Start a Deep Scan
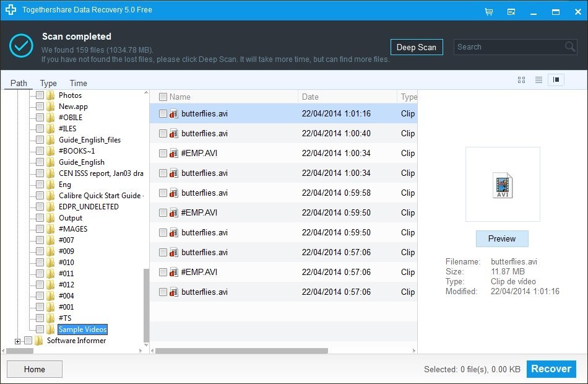 coord(417,46)
